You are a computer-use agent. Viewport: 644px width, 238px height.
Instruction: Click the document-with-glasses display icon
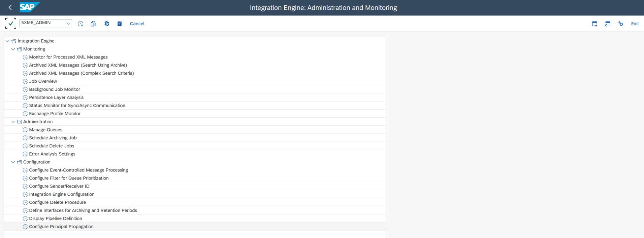(93, 24)
